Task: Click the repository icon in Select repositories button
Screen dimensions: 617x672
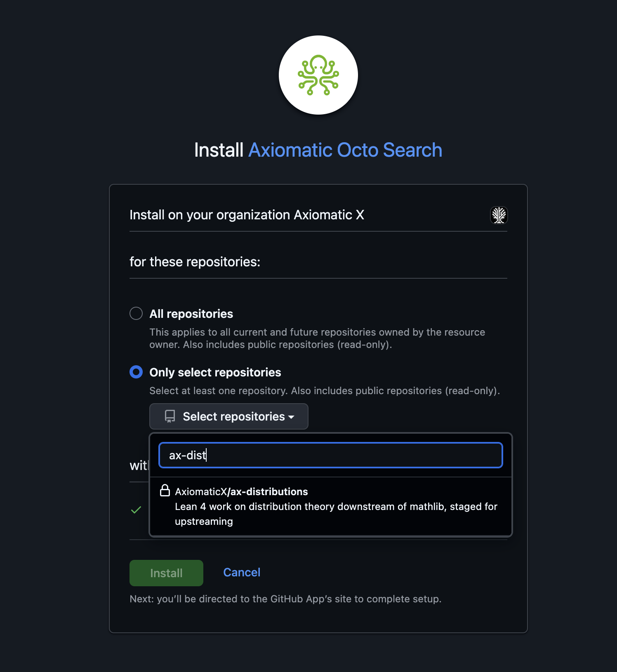Action: pos(170,416)
